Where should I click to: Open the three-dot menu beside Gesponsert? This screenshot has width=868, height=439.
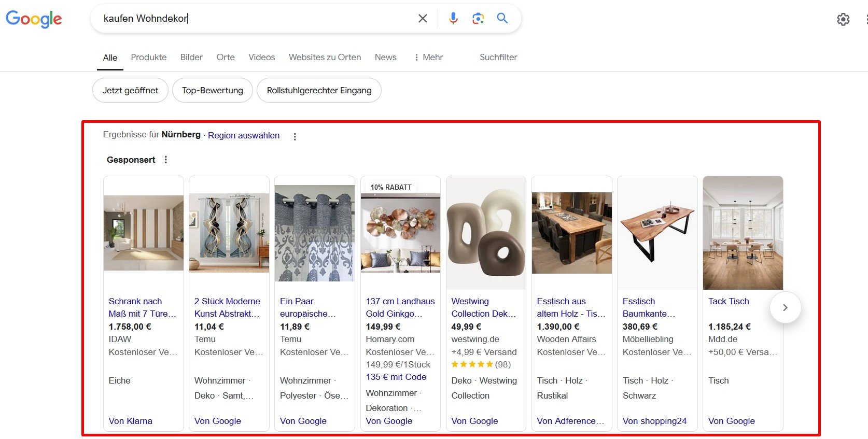[x=166, y=160]
